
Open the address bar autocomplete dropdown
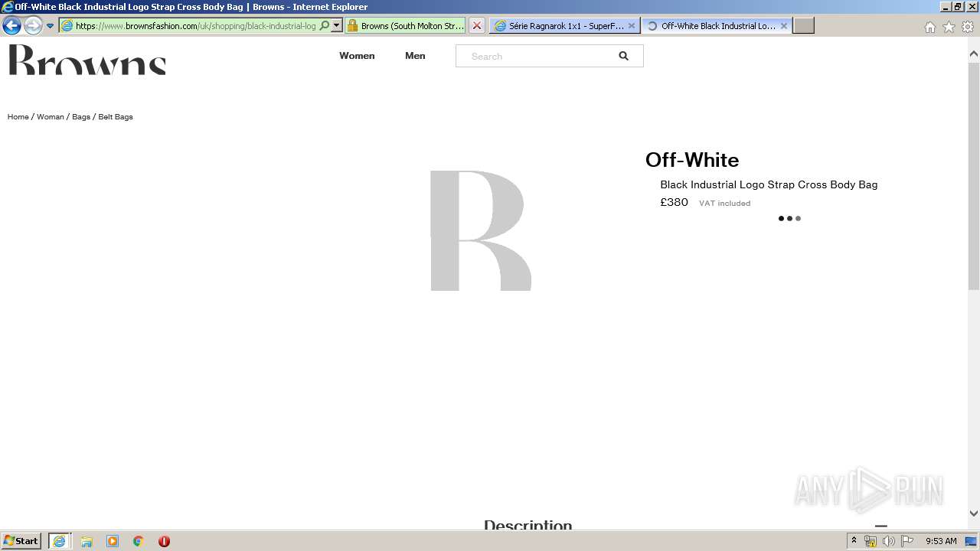pos(336,25)
